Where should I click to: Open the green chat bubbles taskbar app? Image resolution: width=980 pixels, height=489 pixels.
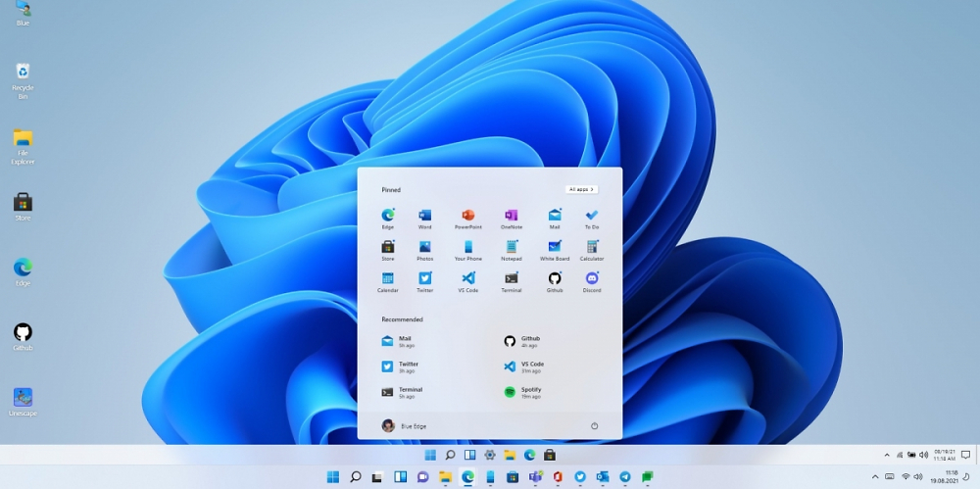(x=648, y=477)
